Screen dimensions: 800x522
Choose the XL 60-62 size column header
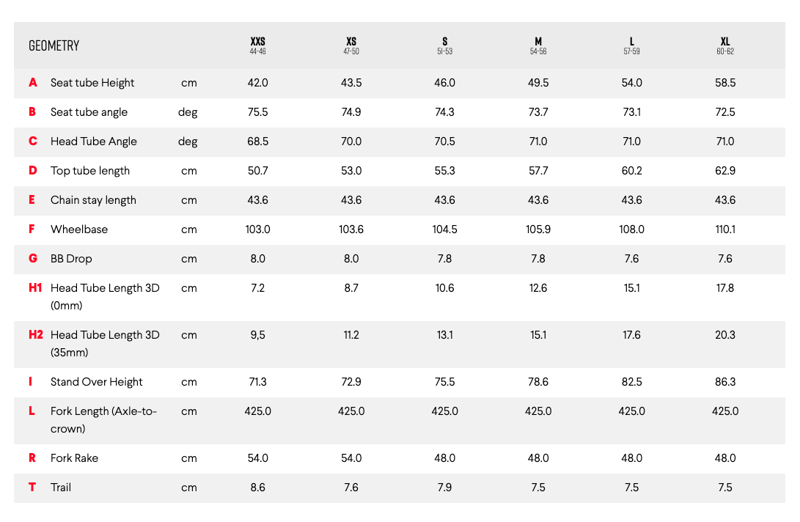[725, 46]
